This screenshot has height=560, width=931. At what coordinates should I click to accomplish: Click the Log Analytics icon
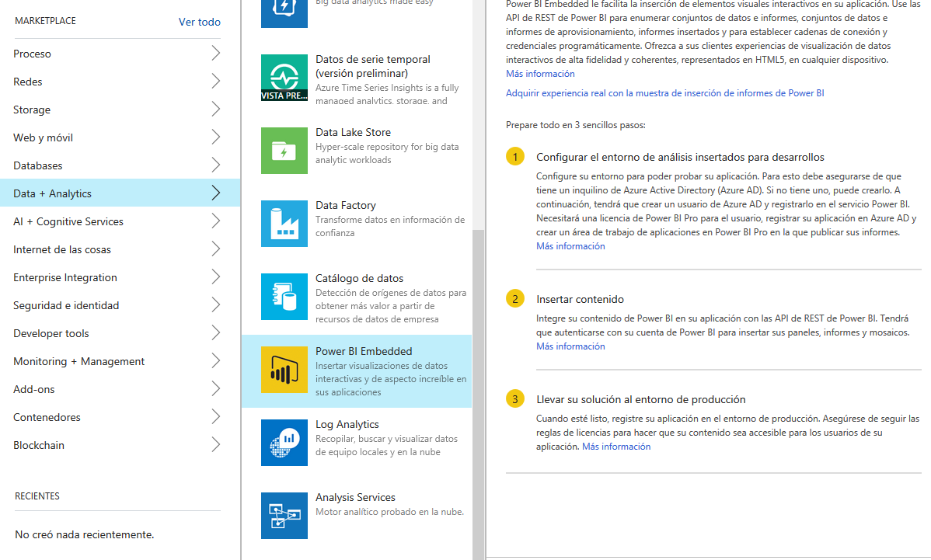[284, 443]
